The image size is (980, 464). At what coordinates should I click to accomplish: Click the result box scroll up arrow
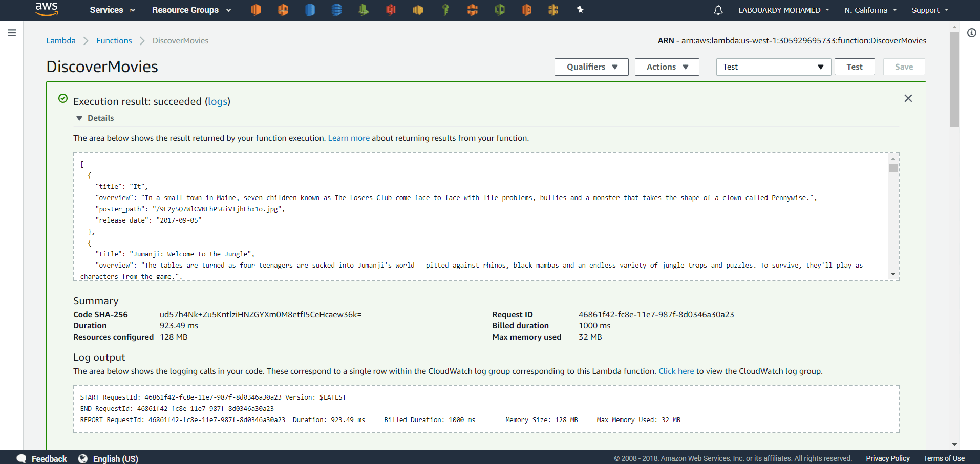893,159
